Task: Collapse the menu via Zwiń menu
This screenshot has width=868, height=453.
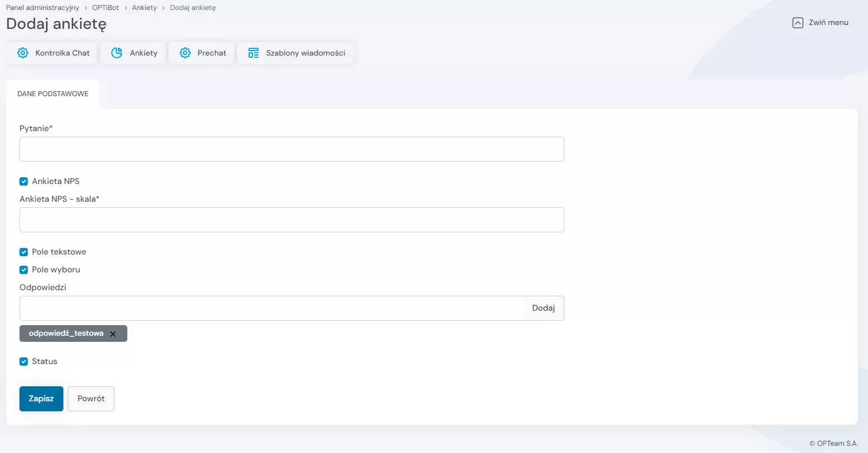Action: [x=828, y=23]
